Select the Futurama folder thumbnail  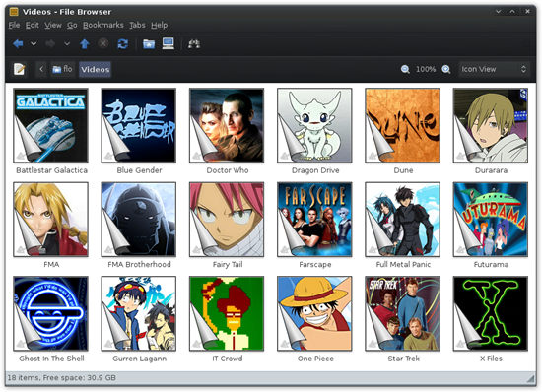click(491, 220)
